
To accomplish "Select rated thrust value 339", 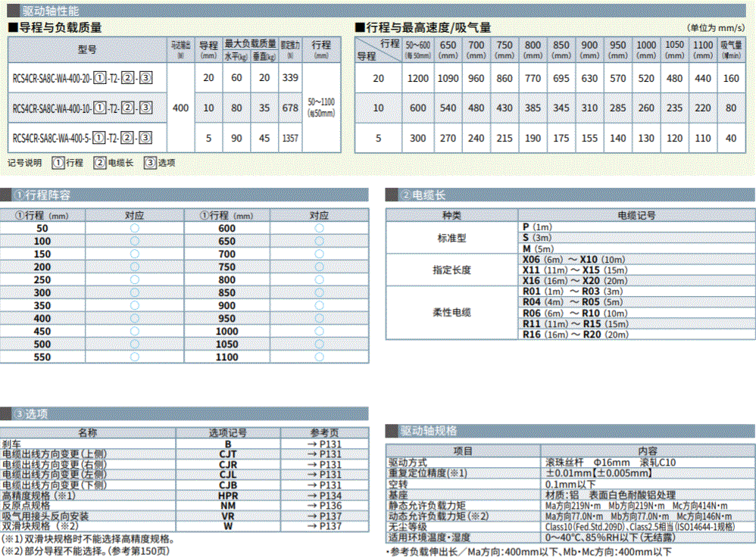I will (x=290, y=77).
